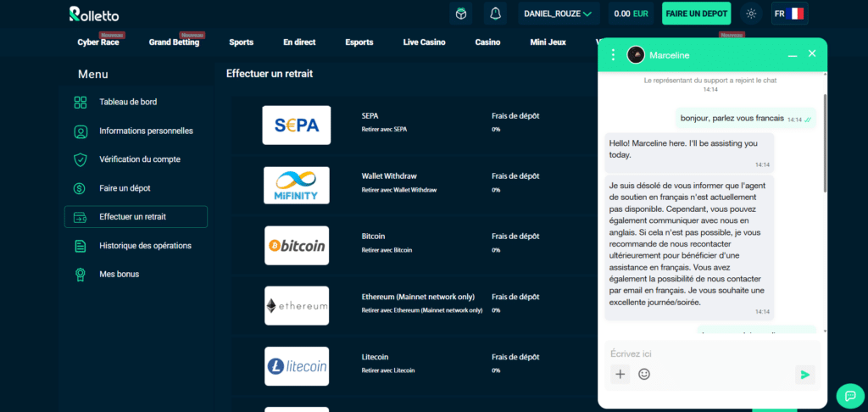Open the gift box rewards icon
The width and height of the screenshot is (868, 412).
[460, 14]
